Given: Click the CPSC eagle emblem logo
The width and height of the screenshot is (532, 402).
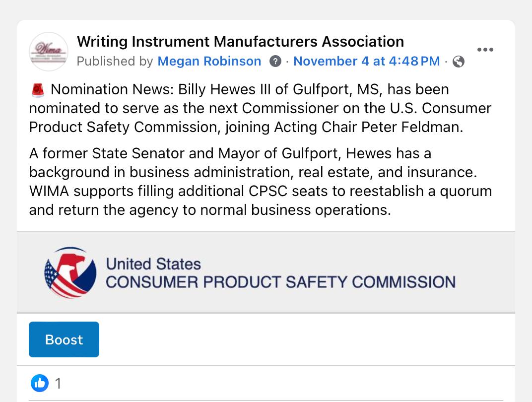Looking at the screenshot, I should [70, 272].
